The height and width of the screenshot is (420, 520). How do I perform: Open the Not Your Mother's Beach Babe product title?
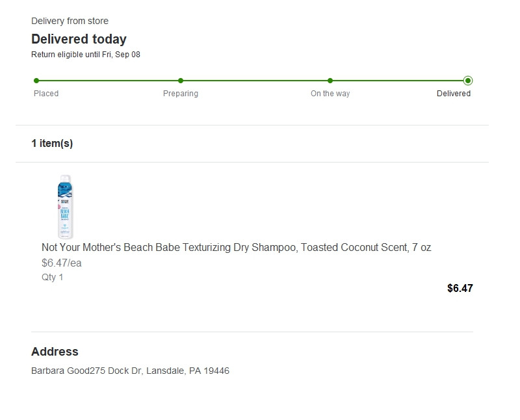pos(236,248)
